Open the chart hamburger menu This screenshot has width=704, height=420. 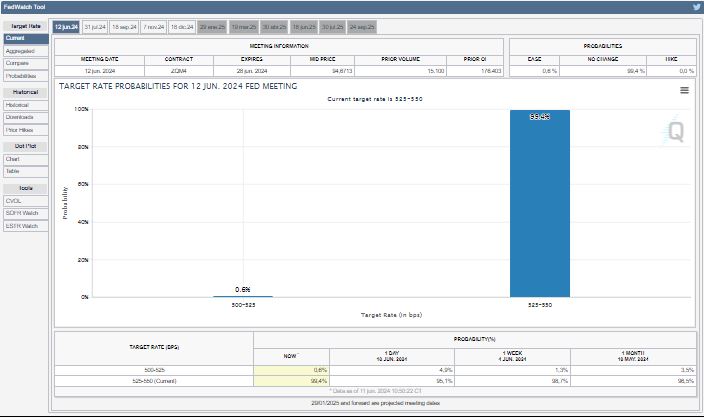(684, 90)
